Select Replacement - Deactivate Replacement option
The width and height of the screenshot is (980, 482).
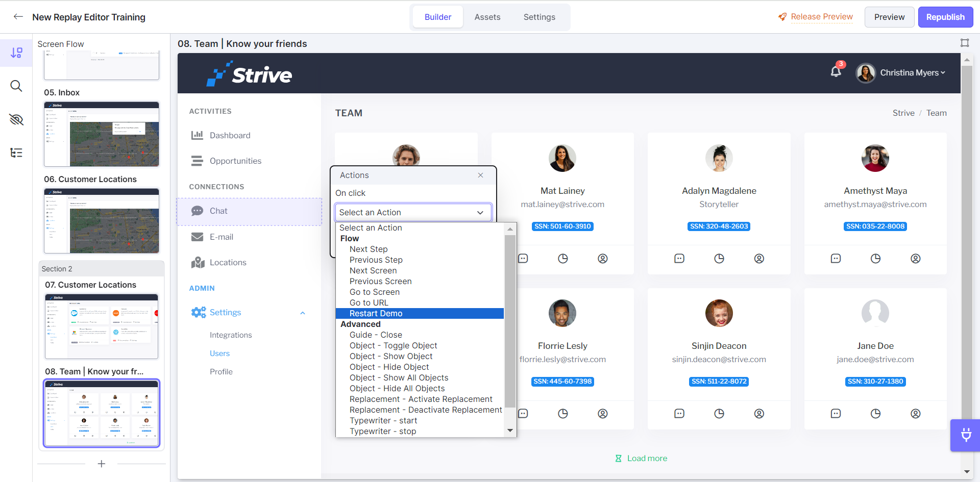point(426,410)
